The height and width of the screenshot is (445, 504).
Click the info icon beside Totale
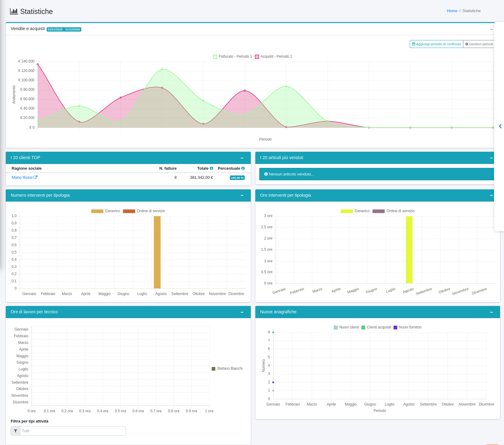point(211,168)
